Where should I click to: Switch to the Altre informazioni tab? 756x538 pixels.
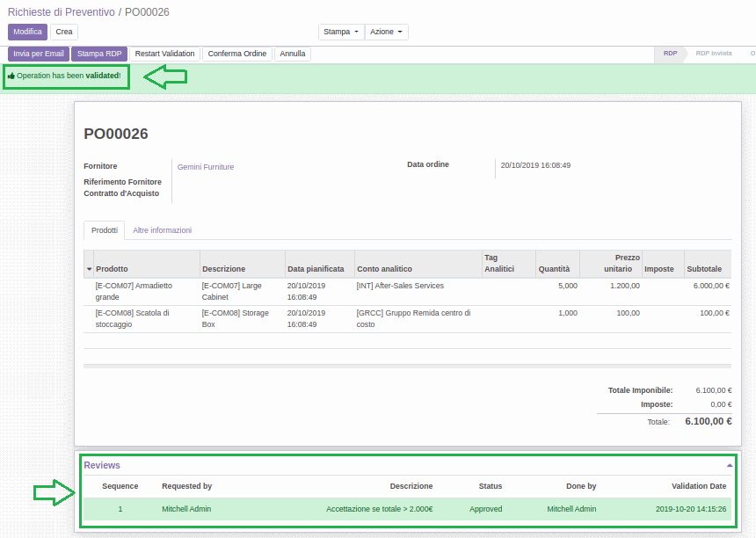tap(163, 230)
